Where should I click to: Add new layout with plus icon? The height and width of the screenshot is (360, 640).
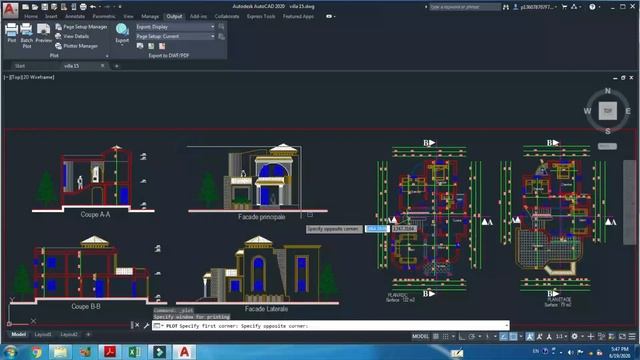coord(88,334)
